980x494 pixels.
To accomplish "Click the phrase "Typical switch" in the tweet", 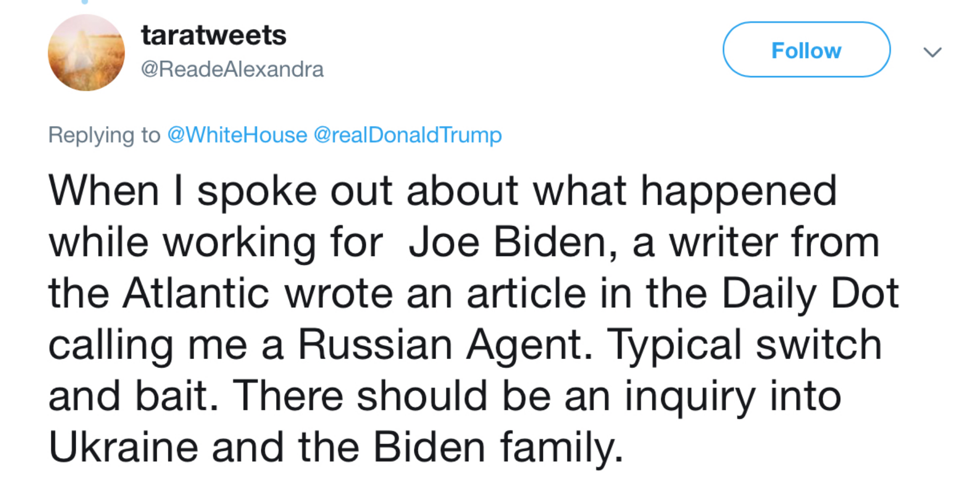I will click(744, 345).
